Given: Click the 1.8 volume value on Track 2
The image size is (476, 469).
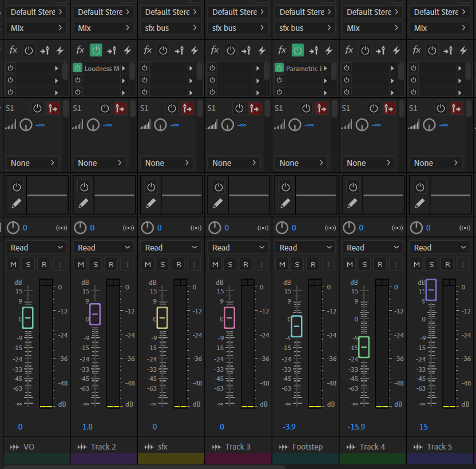Looking at the screenshot, I should coord(87,427).
